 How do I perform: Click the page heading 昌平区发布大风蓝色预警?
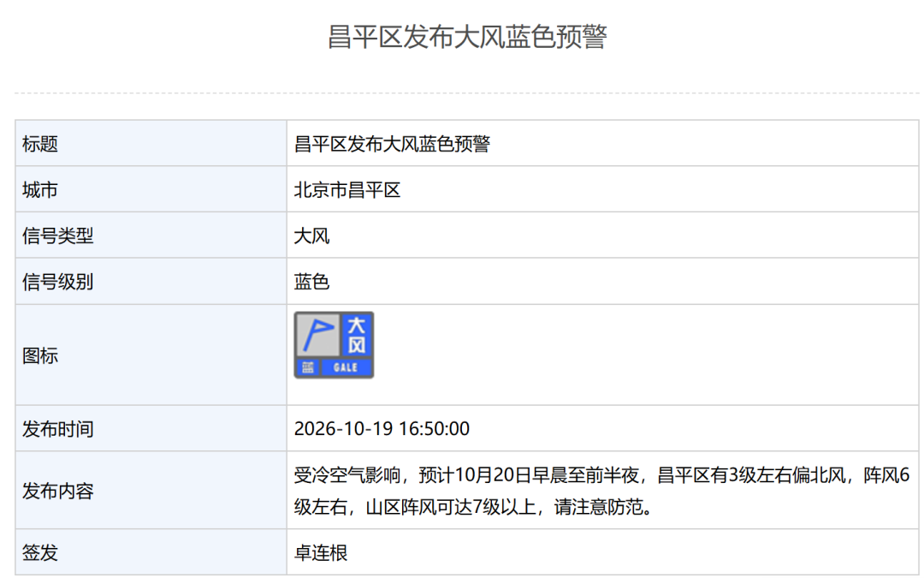467,37
